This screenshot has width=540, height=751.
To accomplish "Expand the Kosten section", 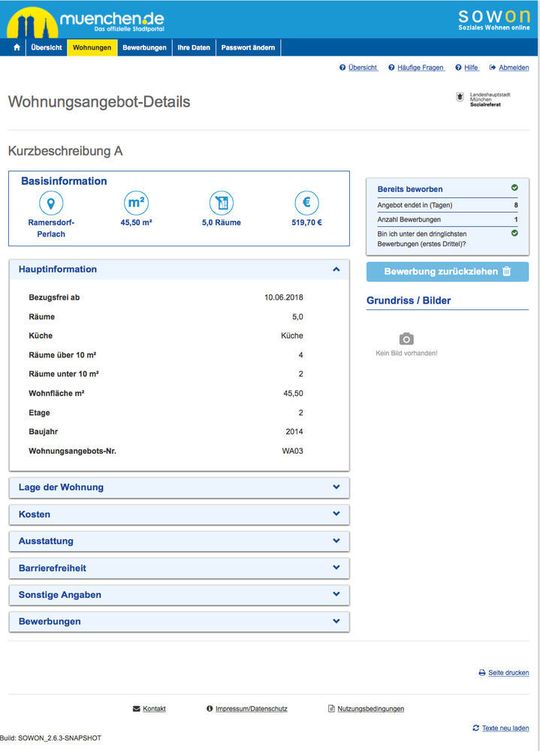I will [x=179, y=514].
